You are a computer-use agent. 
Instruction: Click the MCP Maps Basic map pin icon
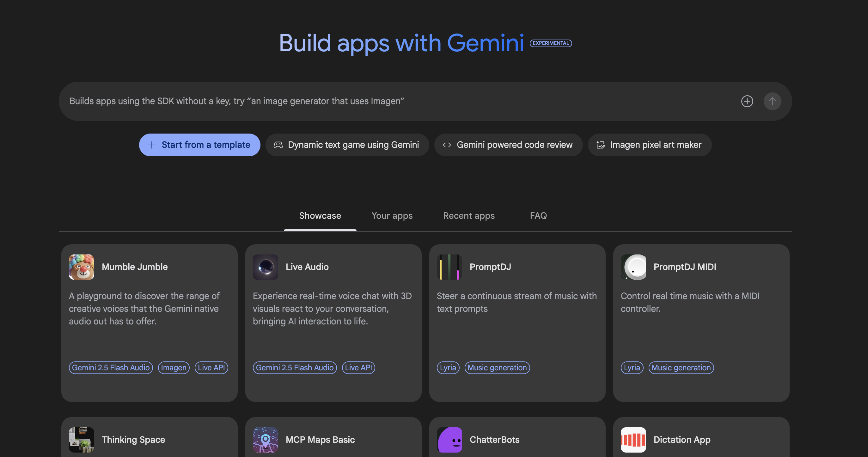[x=265, y=440]
